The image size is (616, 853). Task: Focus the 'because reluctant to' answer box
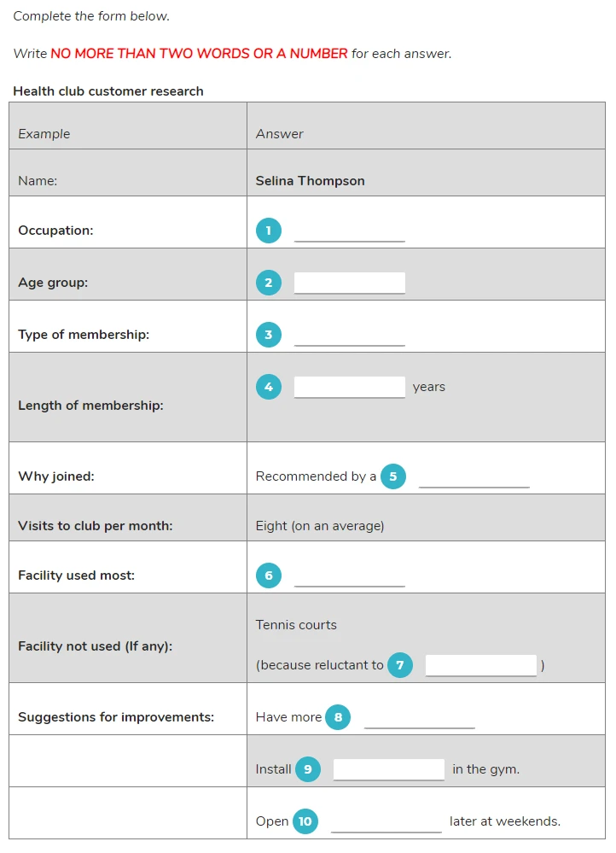[x=480, y=665]
